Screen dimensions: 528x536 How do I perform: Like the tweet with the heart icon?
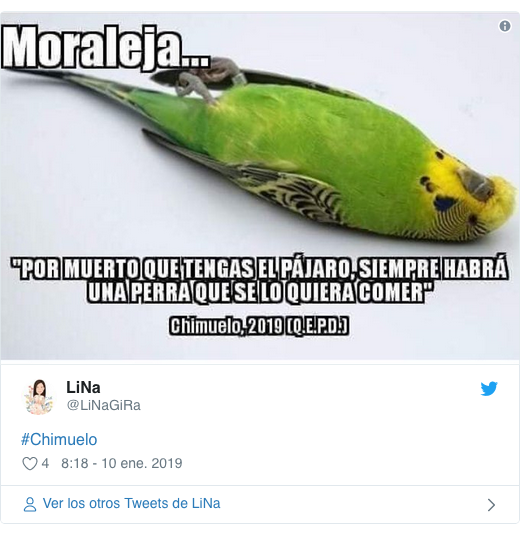[29, 464]
